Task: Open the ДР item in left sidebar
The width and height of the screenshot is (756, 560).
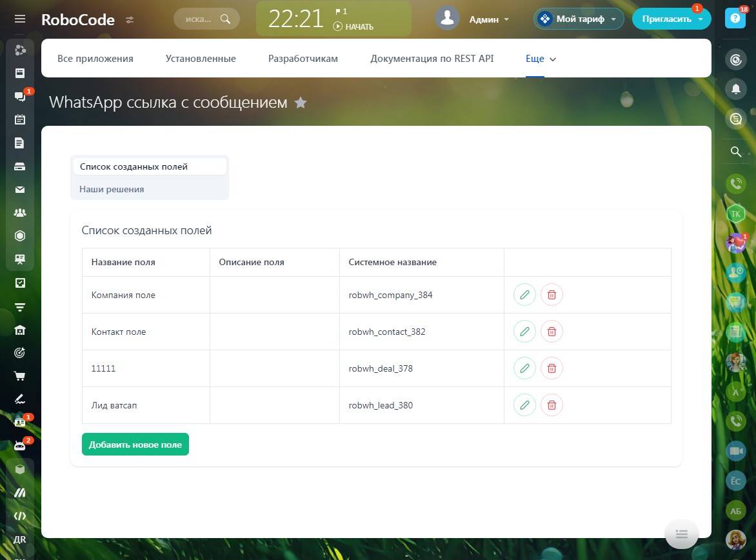Action: click(x=20, y=539)
